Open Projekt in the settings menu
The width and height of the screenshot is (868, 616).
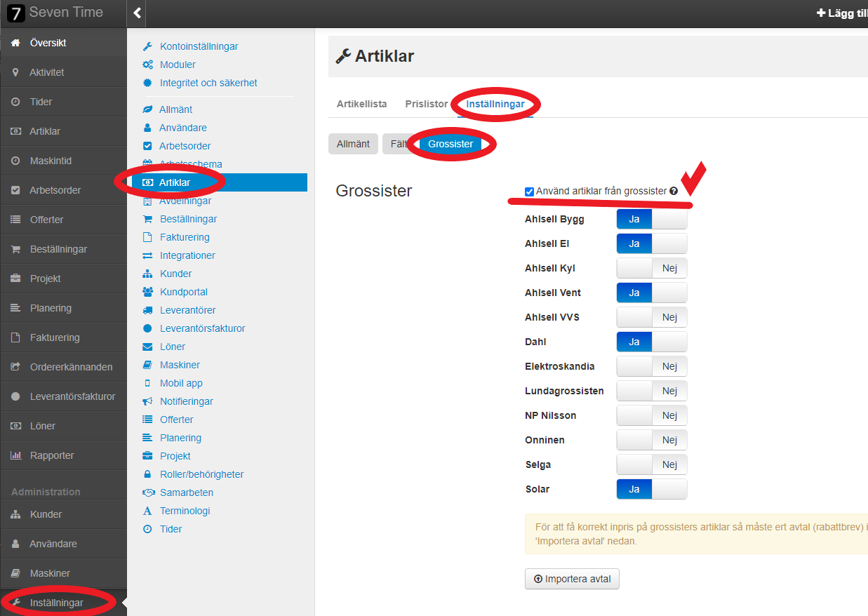coord(175,456)
